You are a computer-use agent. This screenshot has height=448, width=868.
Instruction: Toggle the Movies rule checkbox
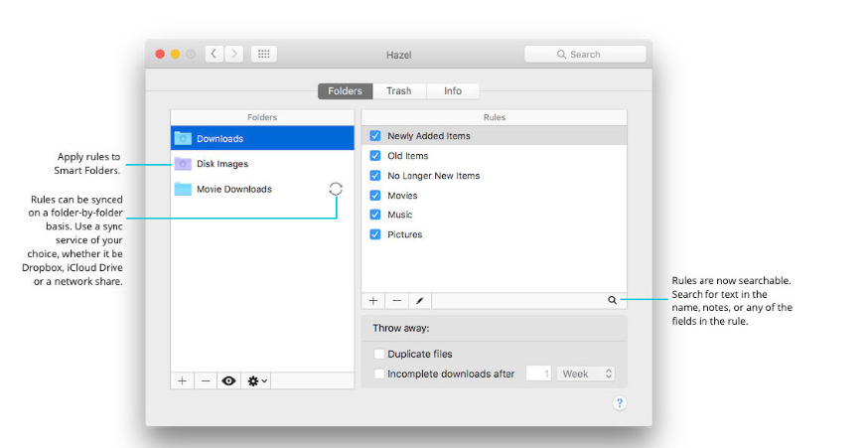375,195
